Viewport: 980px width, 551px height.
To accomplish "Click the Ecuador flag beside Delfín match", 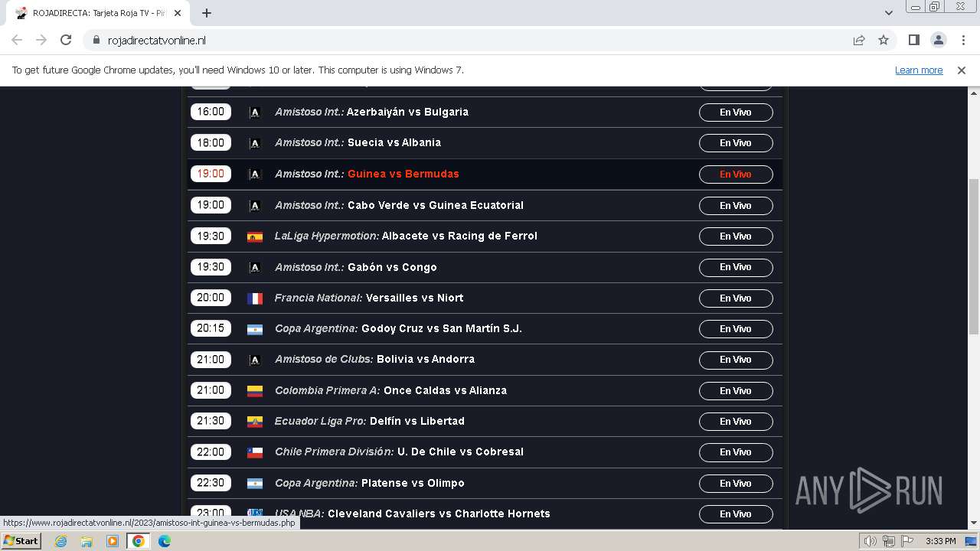I will [255, 422].
